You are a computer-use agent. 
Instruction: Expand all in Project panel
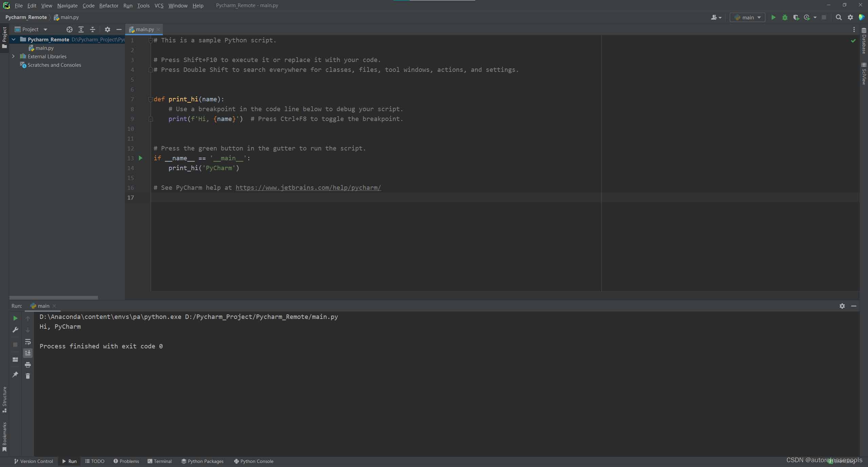[81, 29]
